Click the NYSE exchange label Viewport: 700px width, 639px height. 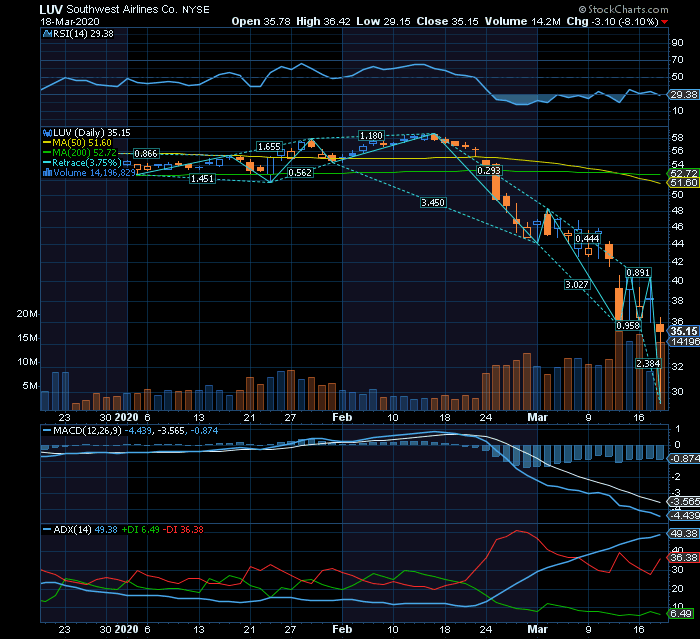tap(196, 9)
